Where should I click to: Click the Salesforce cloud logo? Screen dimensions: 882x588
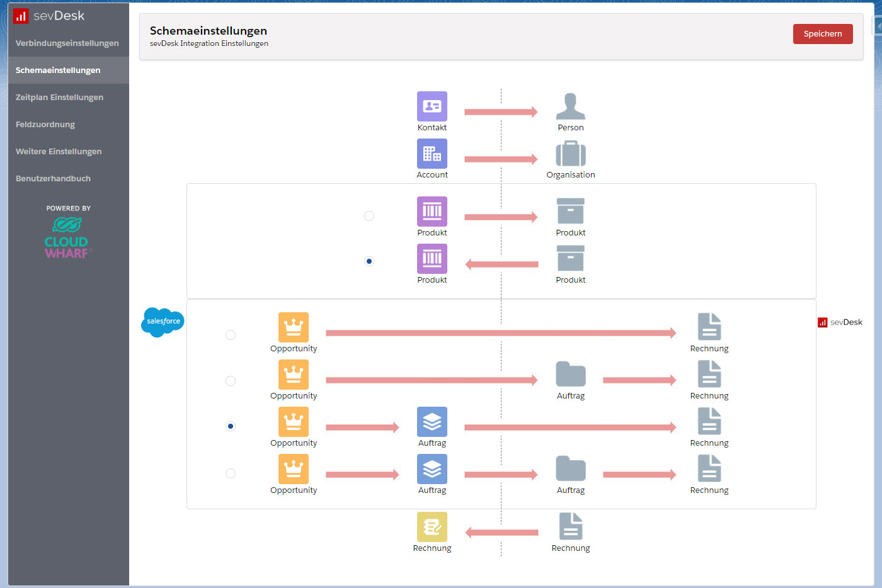[x=162, y=322]
